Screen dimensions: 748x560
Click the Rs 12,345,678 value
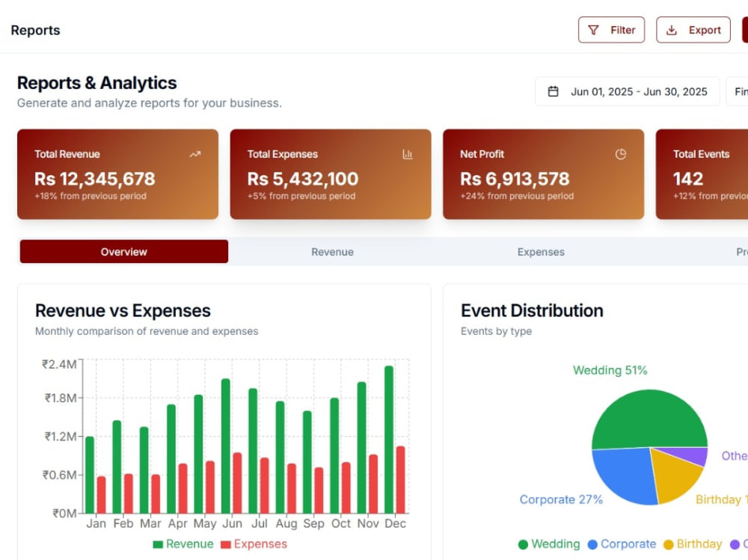95,179
